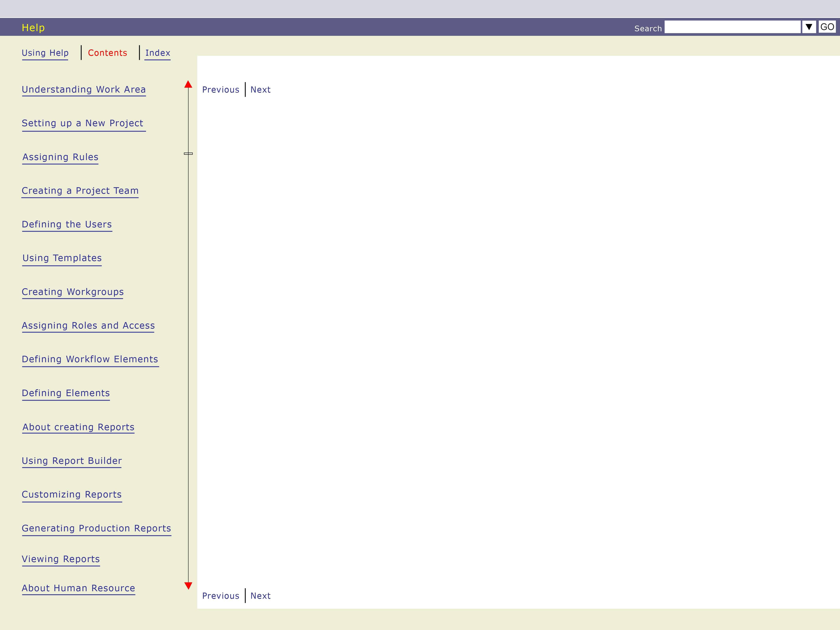Click the bottom Next link
The width and height of the screenshot is (840, 630).
[x=260, y=596]
